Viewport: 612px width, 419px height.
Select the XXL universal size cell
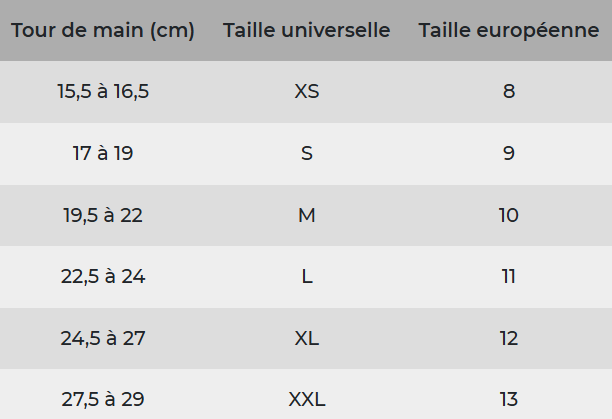click(307, 399)
